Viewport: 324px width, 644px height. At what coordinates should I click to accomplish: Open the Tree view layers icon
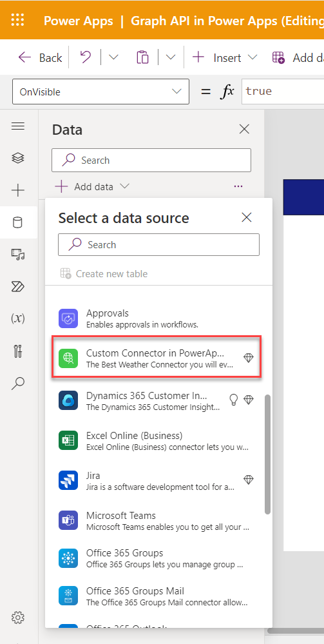17,158
